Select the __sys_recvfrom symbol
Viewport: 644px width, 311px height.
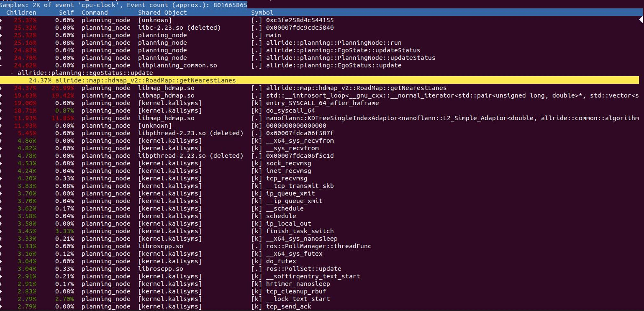coord(292,148)
